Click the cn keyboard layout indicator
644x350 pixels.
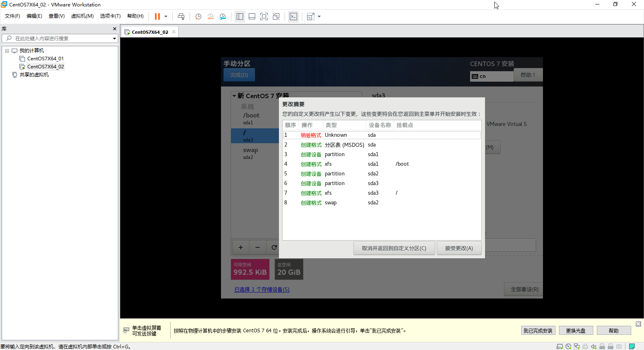(491, 76)
